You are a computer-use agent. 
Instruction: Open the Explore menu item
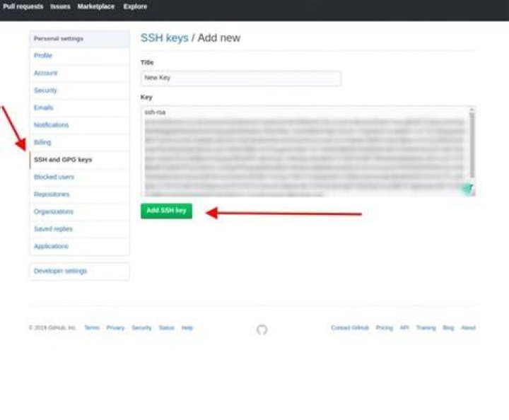(x=135, y=6)
